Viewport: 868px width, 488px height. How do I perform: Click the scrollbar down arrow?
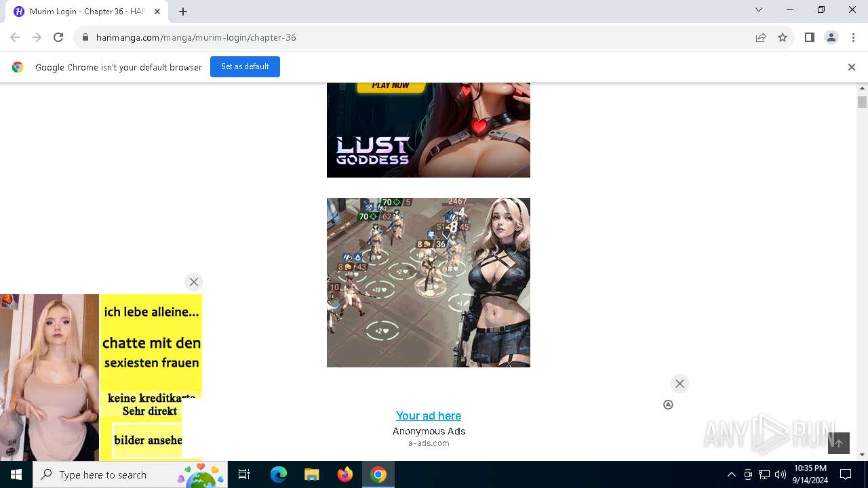pos(862,455)
